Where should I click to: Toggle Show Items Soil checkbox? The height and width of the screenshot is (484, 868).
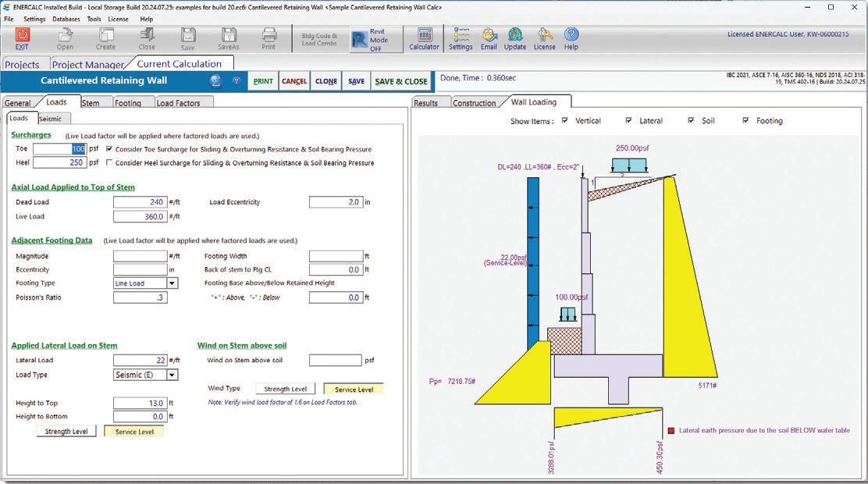pyautogui.click(x=691, y=120)
